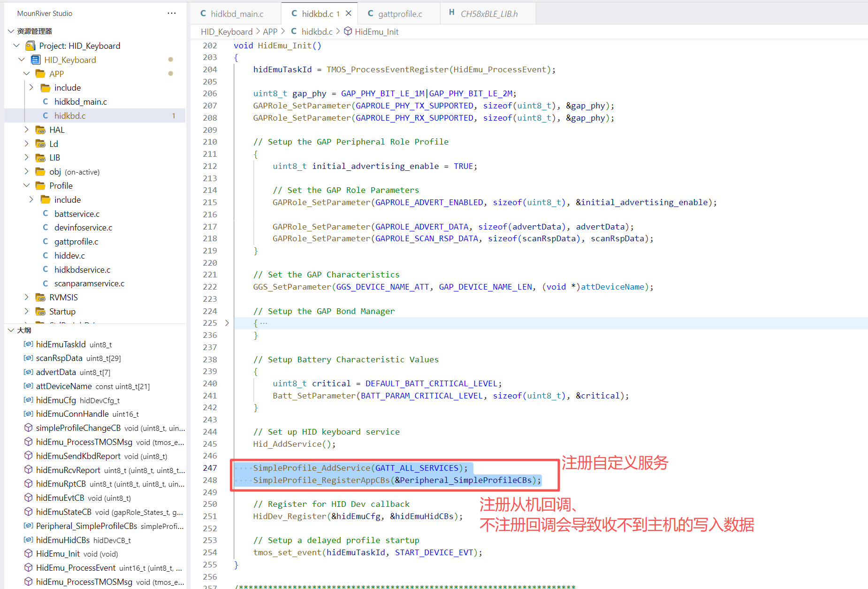Viewport: 868px width, 589px height.
Task: Open scanparamservice.c from the Profile folder
Action: point(90,283)
